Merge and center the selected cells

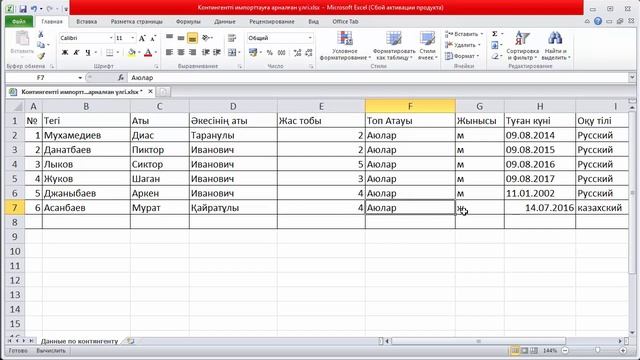point(232,53)
